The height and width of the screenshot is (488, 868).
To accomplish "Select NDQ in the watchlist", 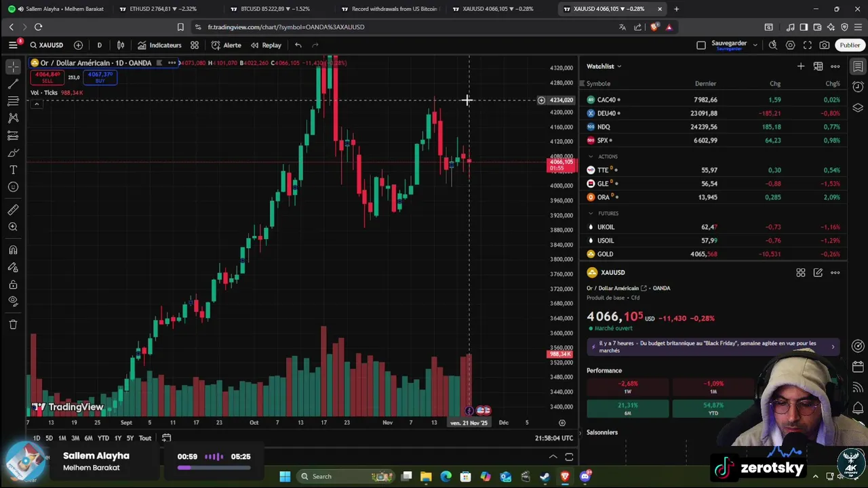I will tap(713, 127).
